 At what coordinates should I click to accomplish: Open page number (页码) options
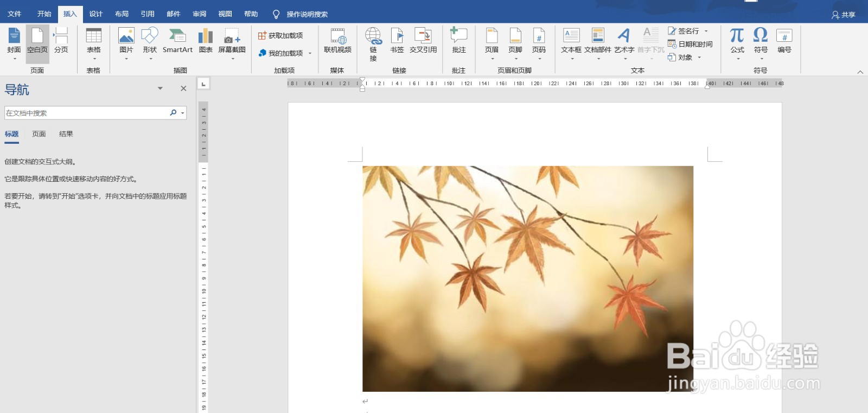[x=539, y=43]
